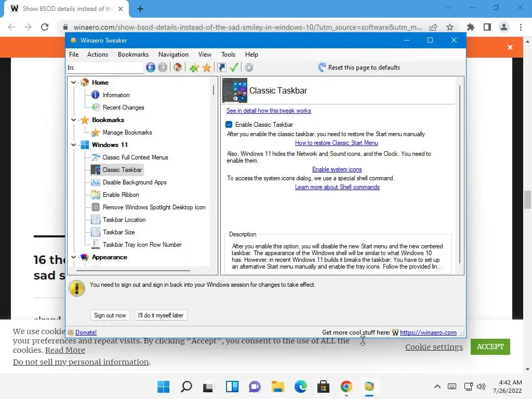Click Chrome share page icon
532x399 pixels.
click(x=433, y=27)
